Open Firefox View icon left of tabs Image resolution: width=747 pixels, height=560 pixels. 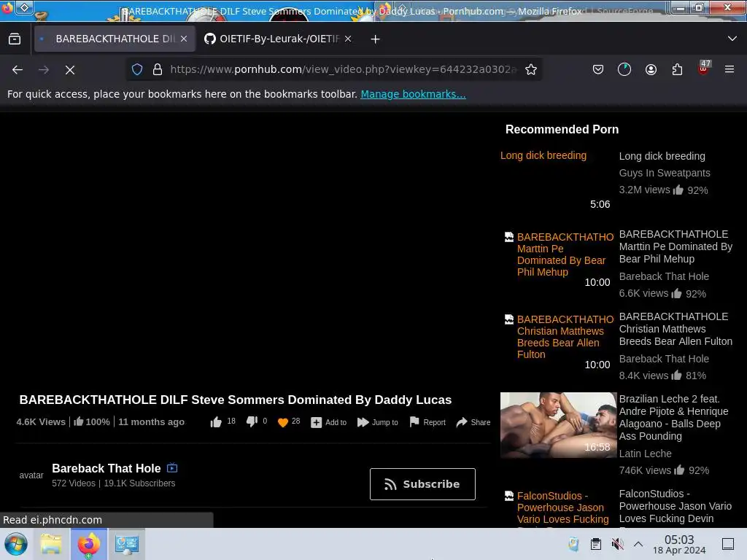pos(15,39)
